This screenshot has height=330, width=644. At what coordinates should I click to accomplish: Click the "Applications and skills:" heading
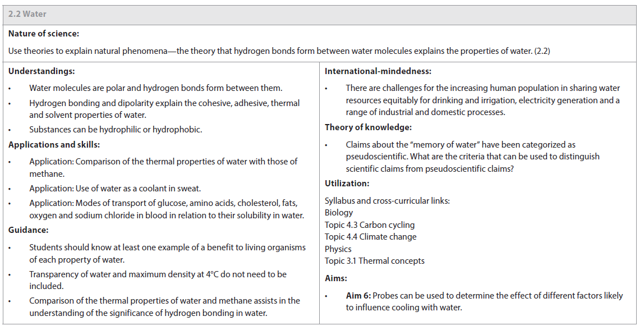(x=54, y=144)
